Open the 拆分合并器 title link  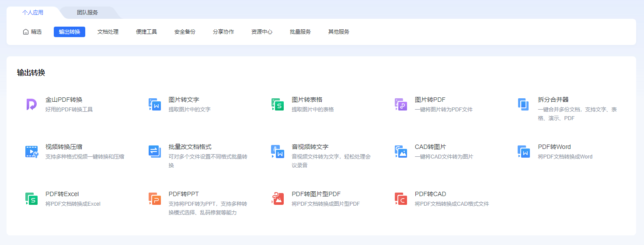point(553,100)
